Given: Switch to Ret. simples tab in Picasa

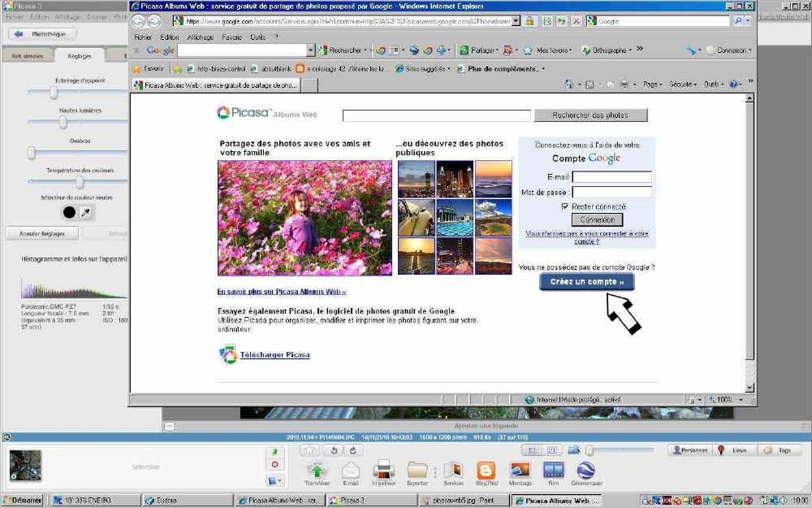Looking at the screenshot, I should pyautogui.click(x=28, y=56).
